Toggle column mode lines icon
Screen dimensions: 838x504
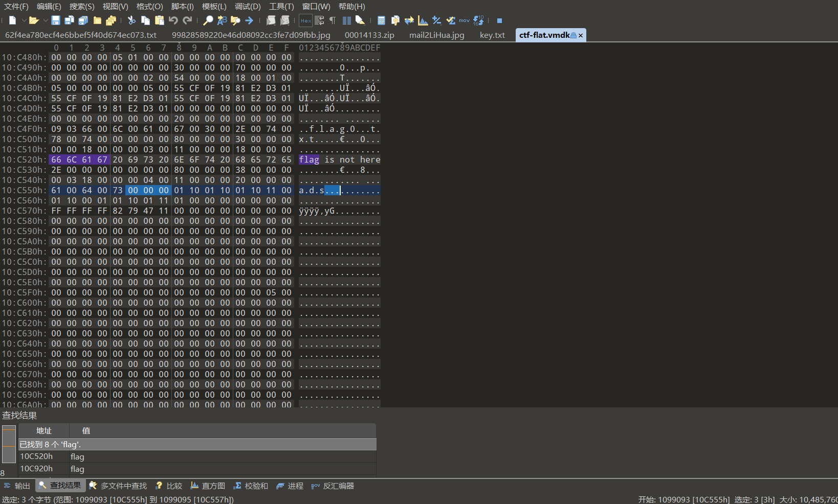[x=346, y=20]
